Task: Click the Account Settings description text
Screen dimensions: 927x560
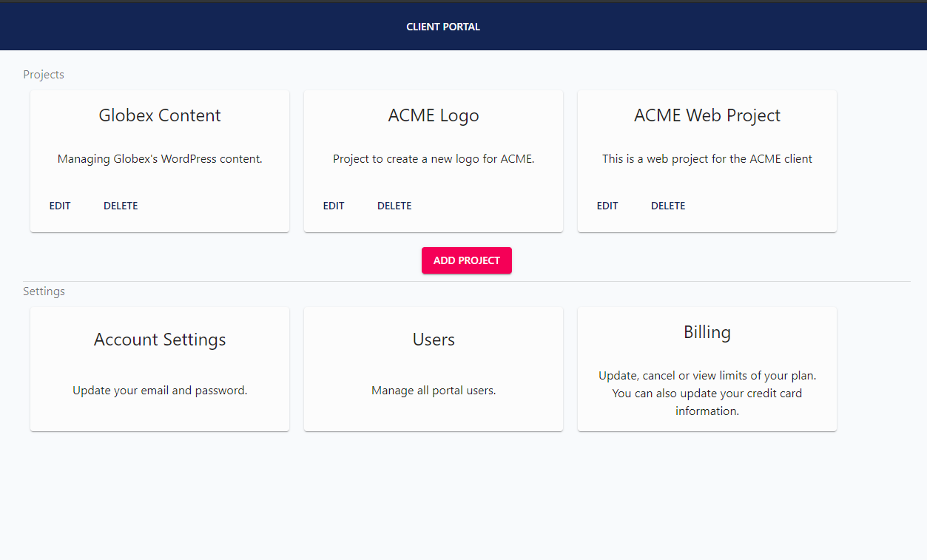Action: coord(159,390)
